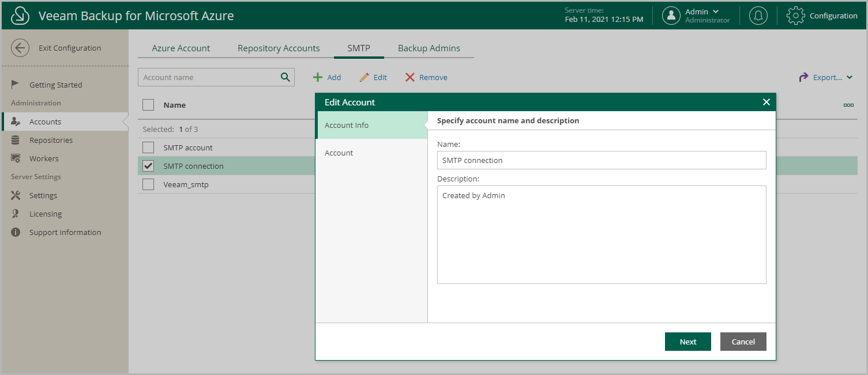Click the Settings wrench icon
The height and width of the screenshot is (375, 868).
pyautogui.click(x=16, y=195)
